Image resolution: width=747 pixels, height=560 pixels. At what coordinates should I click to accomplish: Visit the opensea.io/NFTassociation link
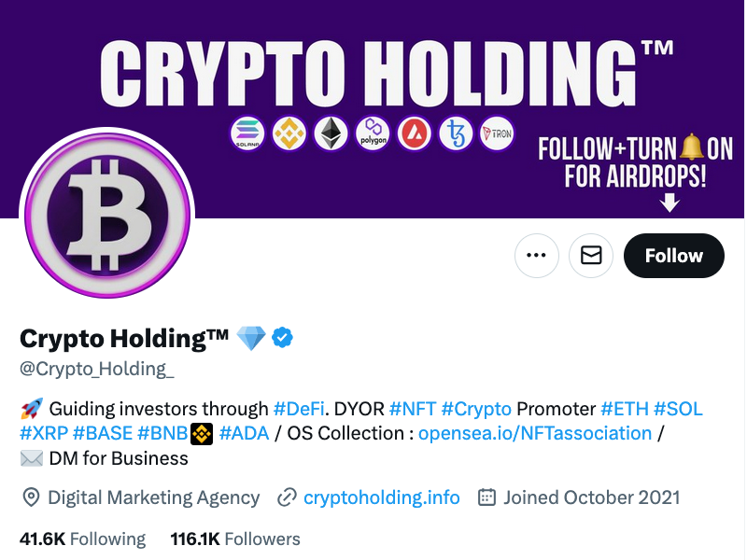click(535, 433)
